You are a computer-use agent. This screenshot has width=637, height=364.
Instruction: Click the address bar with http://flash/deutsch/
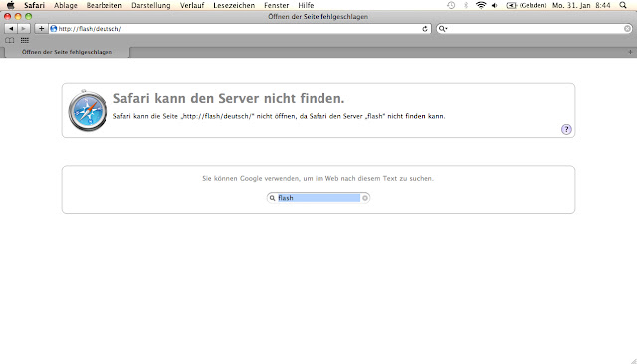(x=240, y=29)
